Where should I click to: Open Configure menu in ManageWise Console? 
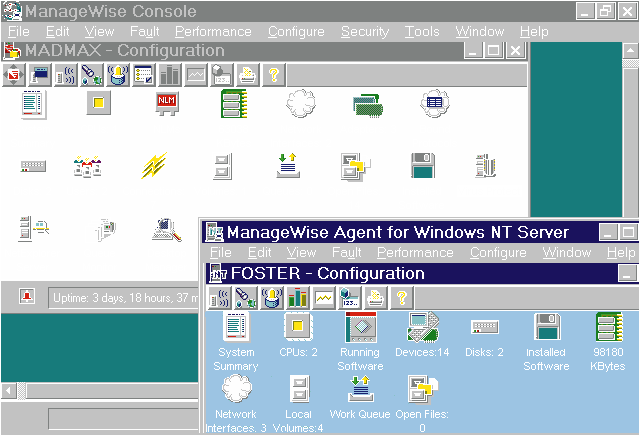(296, 32)
